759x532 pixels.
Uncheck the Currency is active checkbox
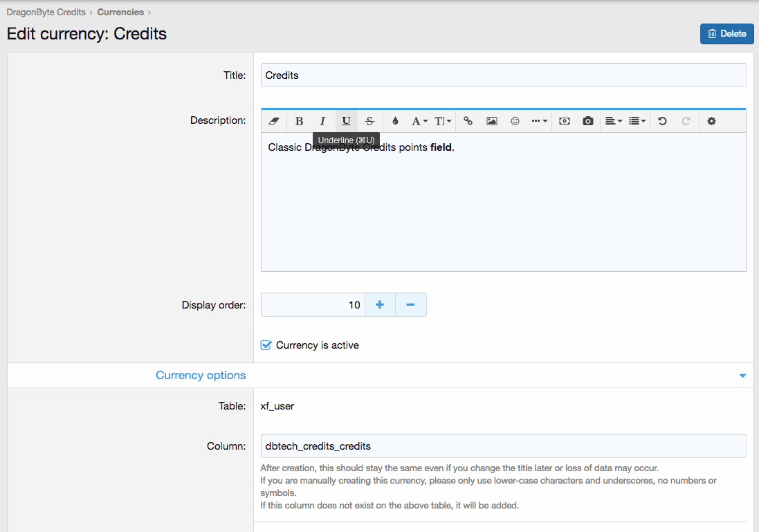pos(266,345)
